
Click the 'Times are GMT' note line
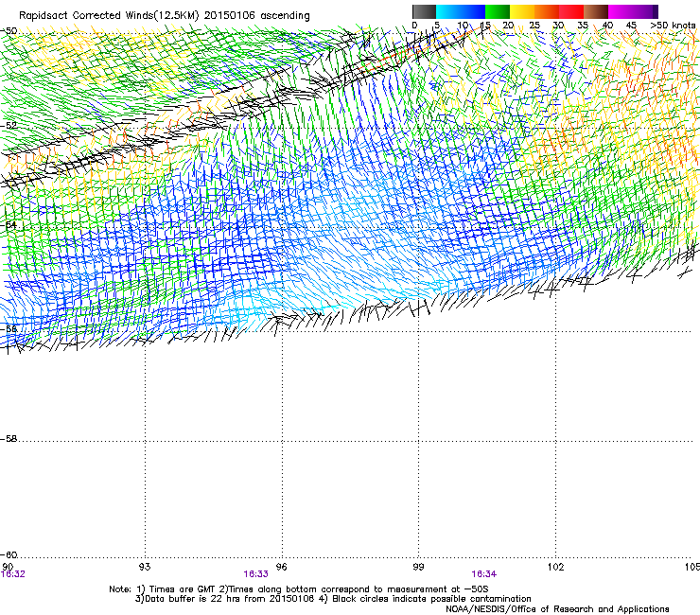coord(299,589)
